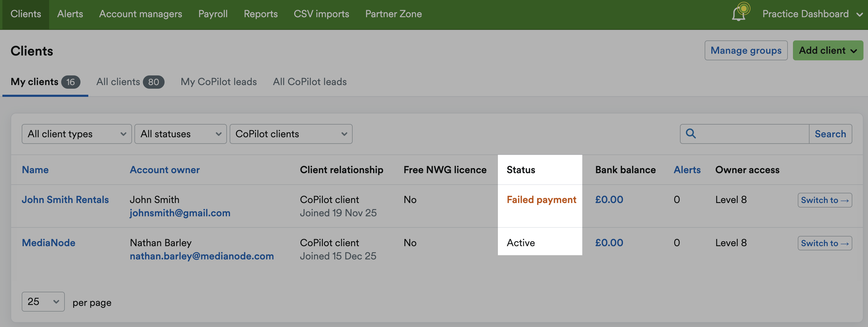This screenshot has height=327, width=868.
Task: Open the All statuses filter dropdown
Action: pyautogui.click(x=181, y=134)
